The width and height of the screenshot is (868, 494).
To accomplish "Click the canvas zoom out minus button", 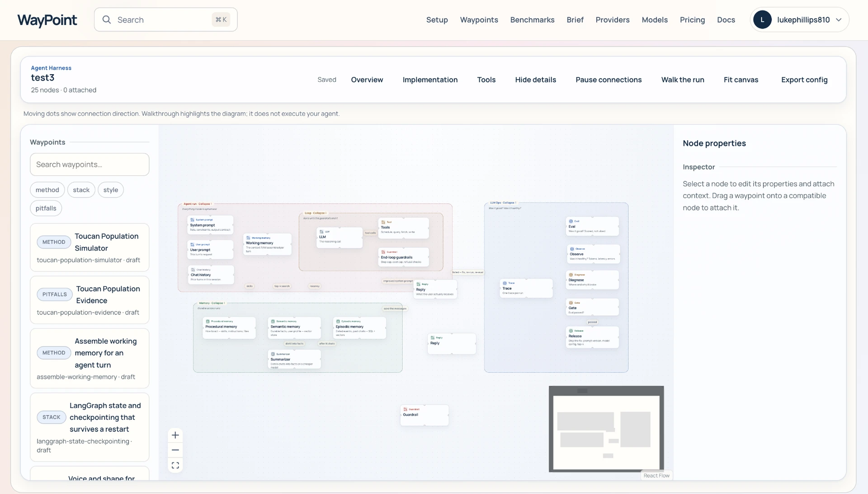I will coord(175,450).
